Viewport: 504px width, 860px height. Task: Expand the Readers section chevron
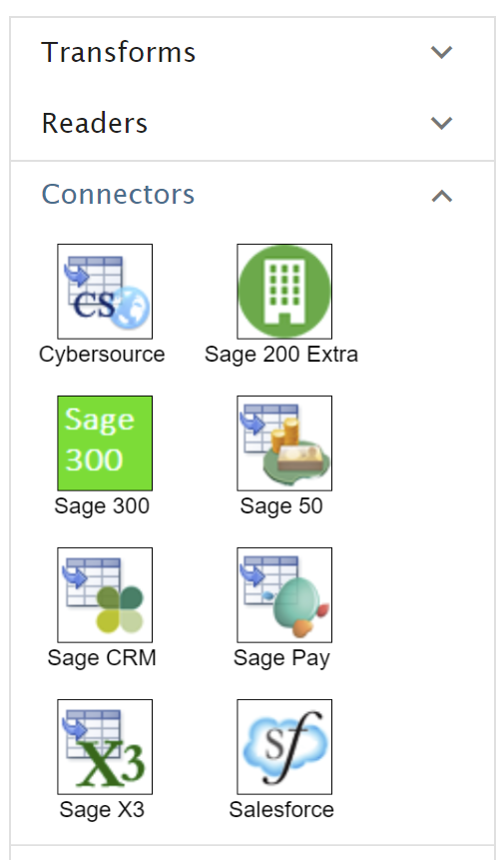pyautogui.click(x=441, y=123)
